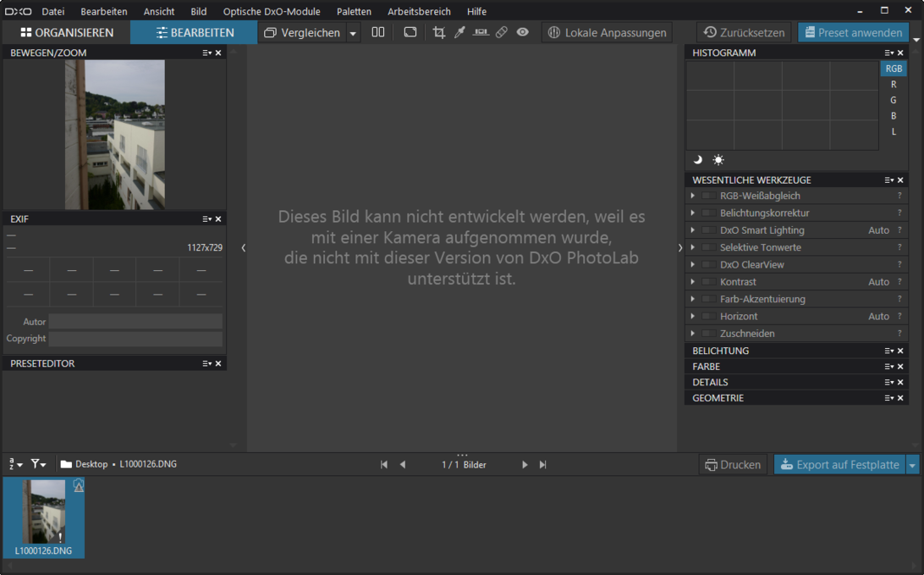Select the crop tool in toolbar
The image size is (924, 575).
coord(438,32)
